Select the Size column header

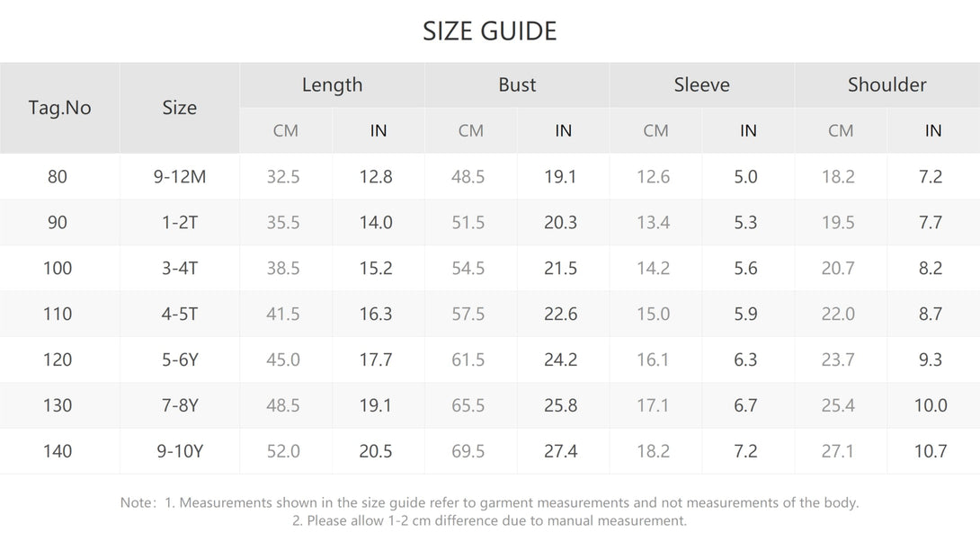click(180, 108)
